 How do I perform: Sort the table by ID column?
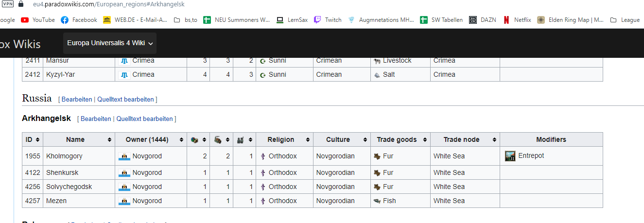coord(37,140)
